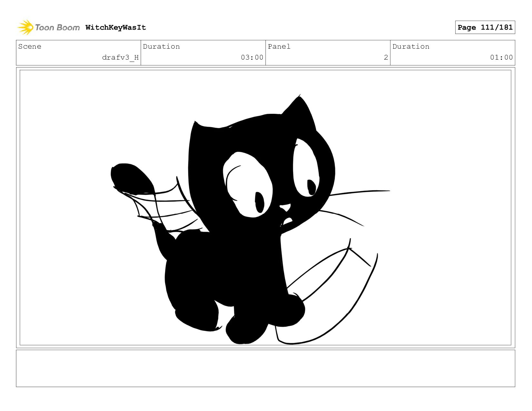Click the panel duration value 01:00
The height and width of the screenshot is (411, 532).
tap(501, 57)
